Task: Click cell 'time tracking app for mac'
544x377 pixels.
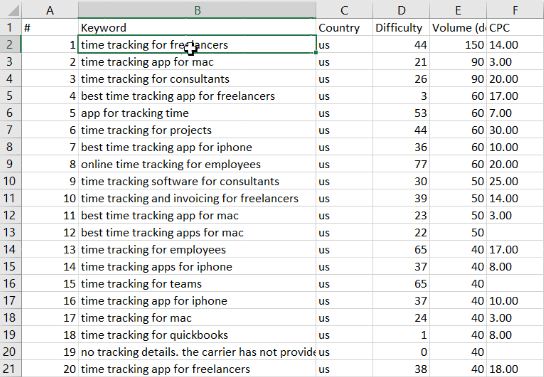Action: click(x=197, y=62)
